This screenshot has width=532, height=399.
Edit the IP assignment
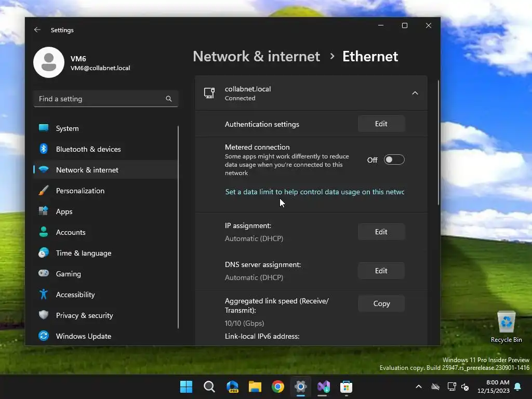(x=381, y=232)
